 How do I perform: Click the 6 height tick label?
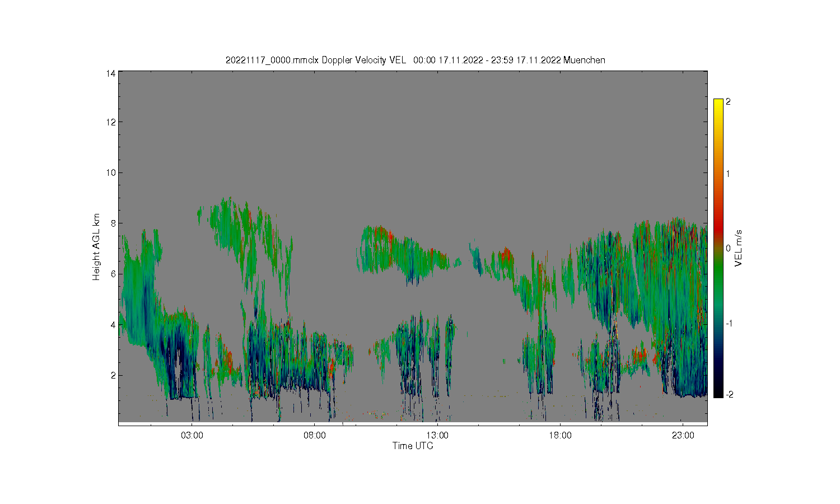(113, 274)
